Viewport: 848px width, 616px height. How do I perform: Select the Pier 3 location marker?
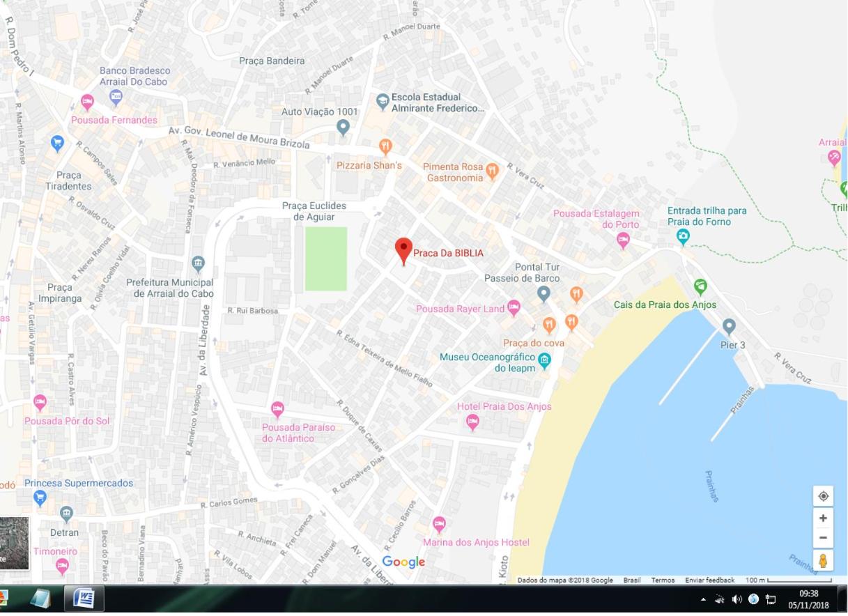[729, 325]
